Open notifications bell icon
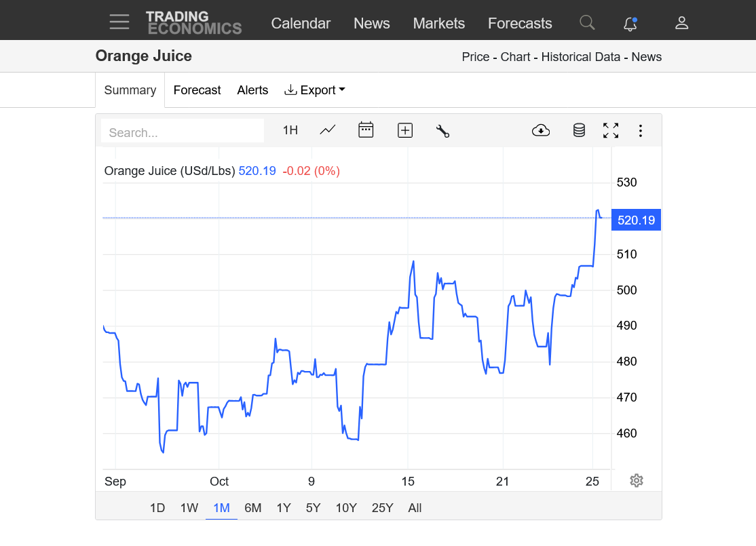Screen dimensions: 756x546 click(x=630, y=24)
